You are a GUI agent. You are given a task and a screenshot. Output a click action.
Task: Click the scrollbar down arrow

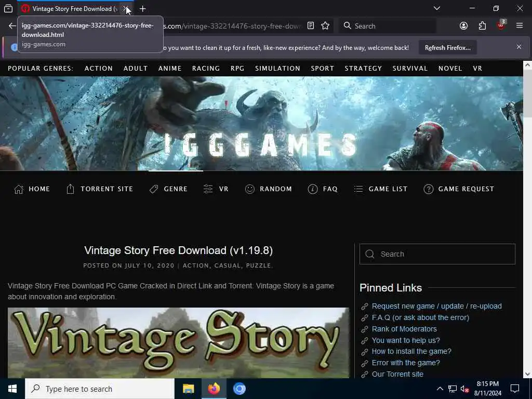point(528,374)
